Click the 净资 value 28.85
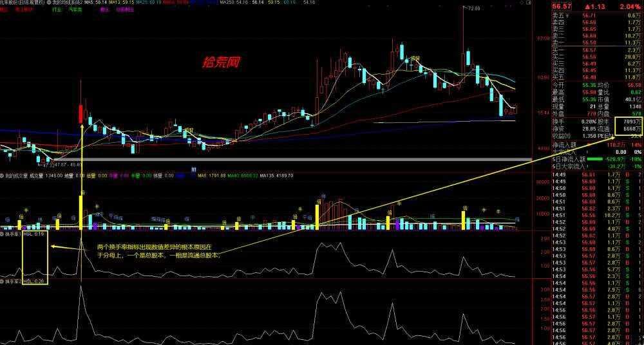Image resolution: width=644 pixels, height=345 pixels. coord(589,129)
